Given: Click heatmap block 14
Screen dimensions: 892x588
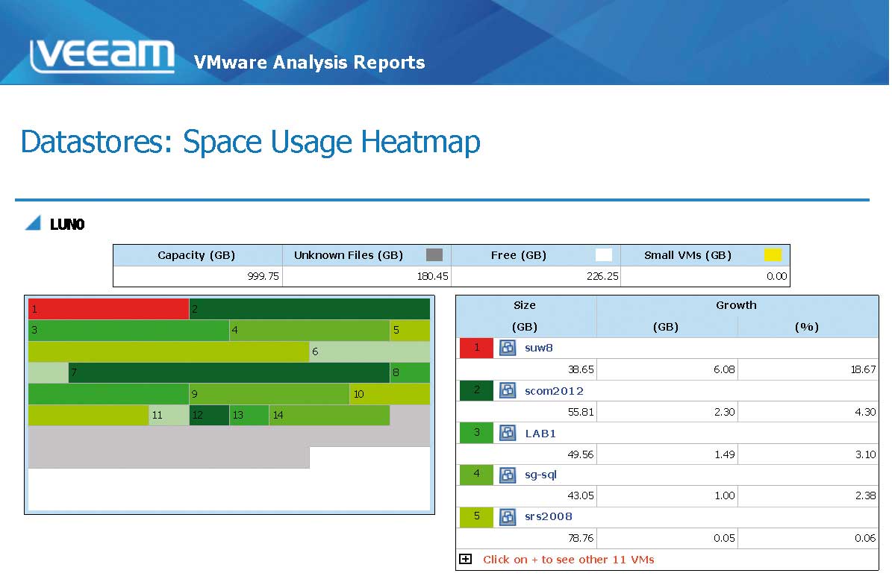Looking at the screenshot, I should coord(329,415).
